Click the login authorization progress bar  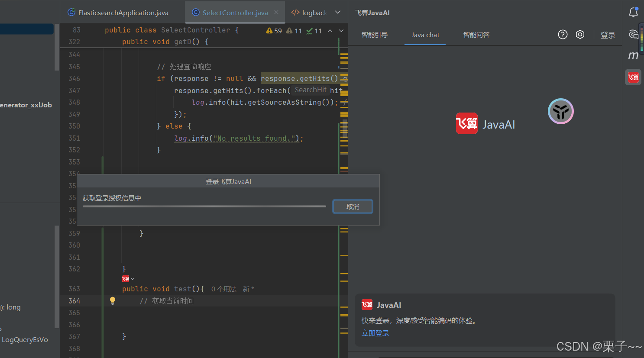click(x=204, y=206)
